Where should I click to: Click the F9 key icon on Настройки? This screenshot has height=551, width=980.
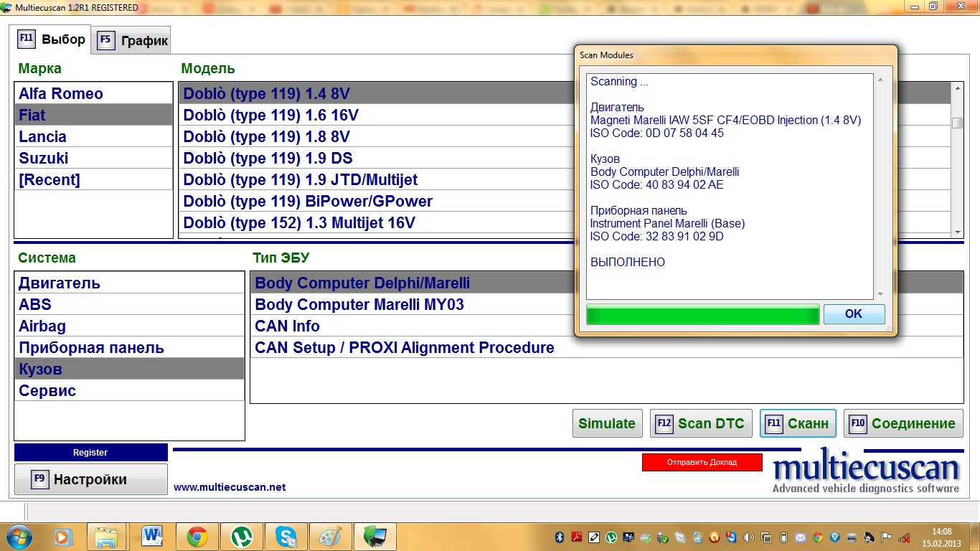click(x=40, y=480)
